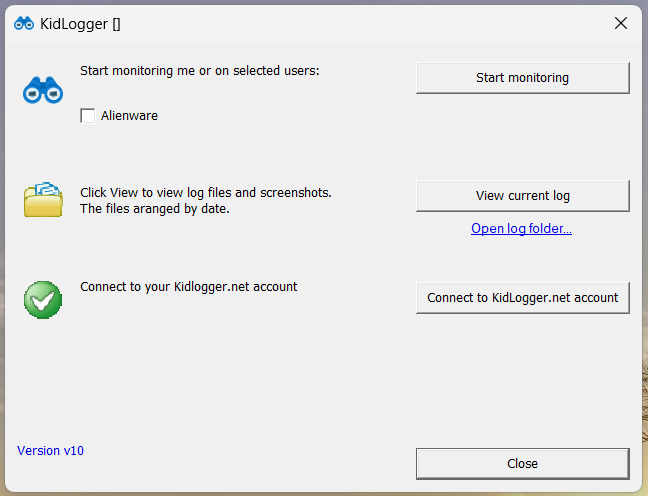
Task: Follow the Open log folder link
Action: [x=521, y=229]
